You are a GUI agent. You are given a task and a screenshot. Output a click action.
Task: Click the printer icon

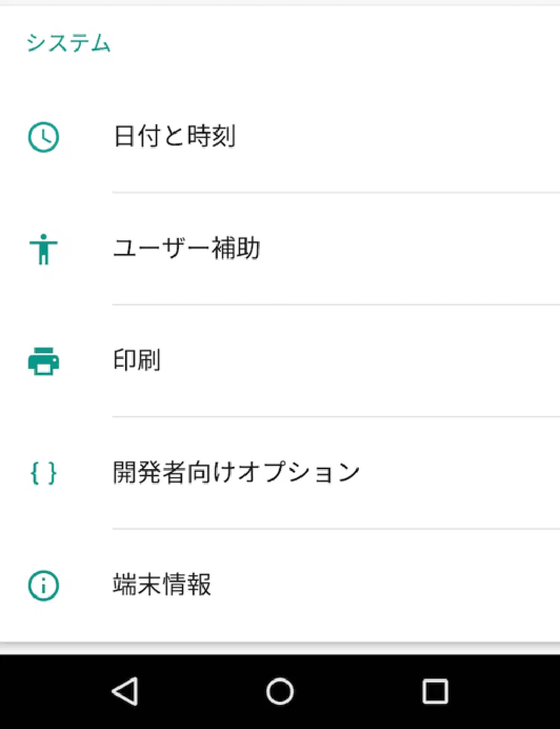pyautogui.click(x=44, y=361)
